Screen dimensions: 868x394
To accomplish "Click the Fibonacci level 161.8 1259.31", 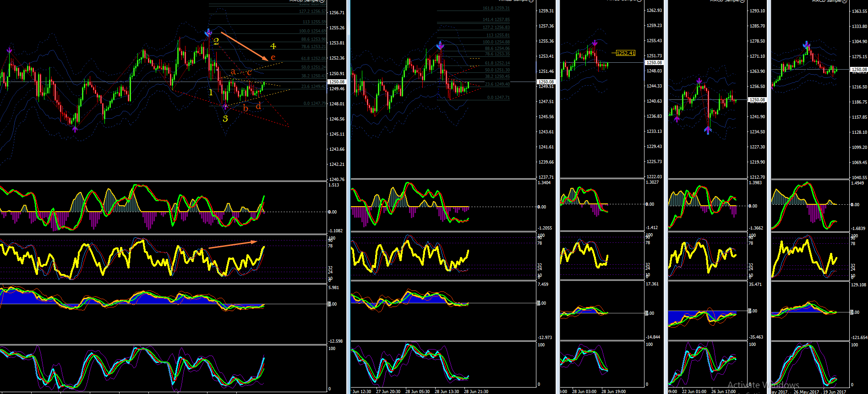I will pos(496,8).
